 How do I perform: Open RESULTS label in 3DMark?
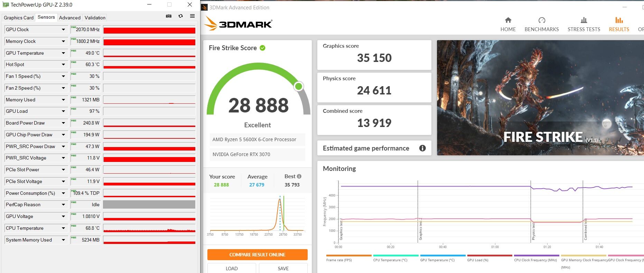tap(619, 29)
